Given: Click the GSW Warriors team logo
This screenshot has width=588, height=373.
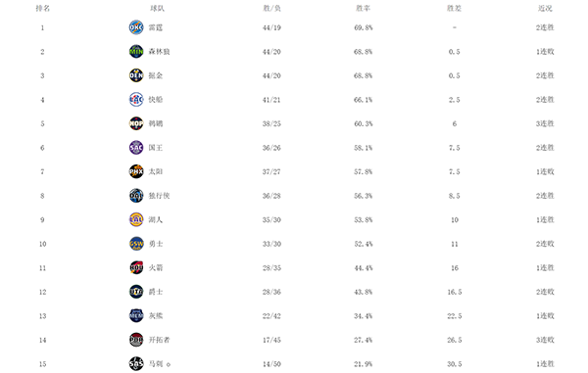Looking at the screenshot, I should coord(136,244).
